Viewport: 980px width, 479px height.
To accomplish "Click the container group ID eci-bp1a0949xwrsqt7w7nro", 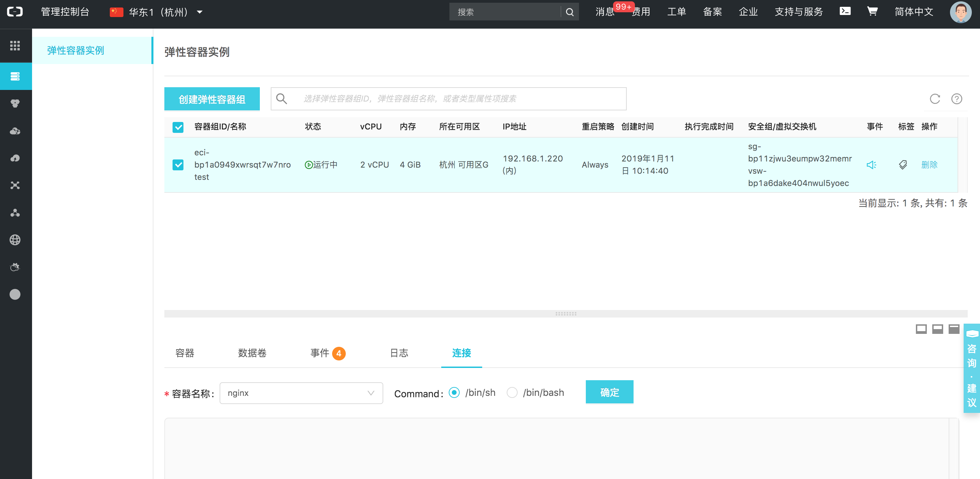I will [x=242, y=158].
